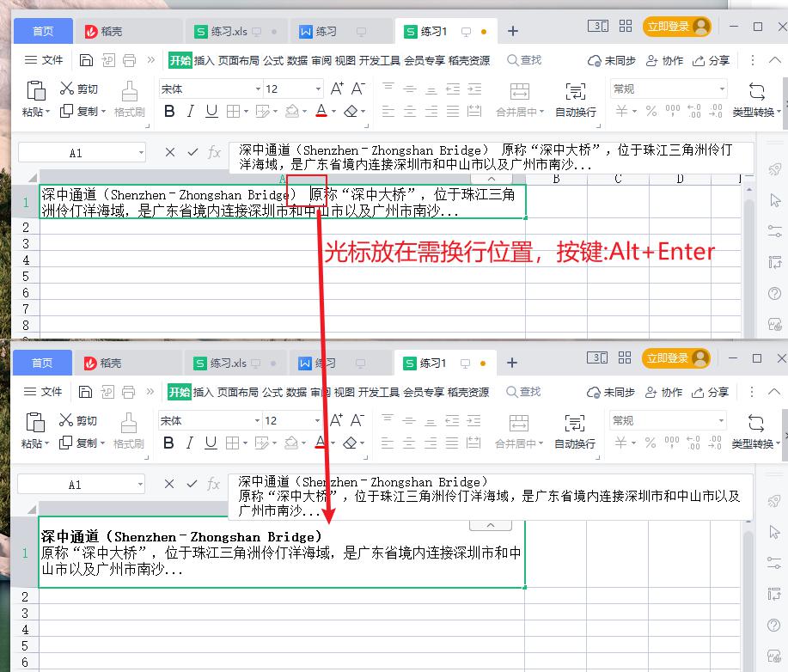The image size is (788, 672).
Task: Click the Merge and Center (合并居中) icon in the upper window
Action: coord(520,92)
